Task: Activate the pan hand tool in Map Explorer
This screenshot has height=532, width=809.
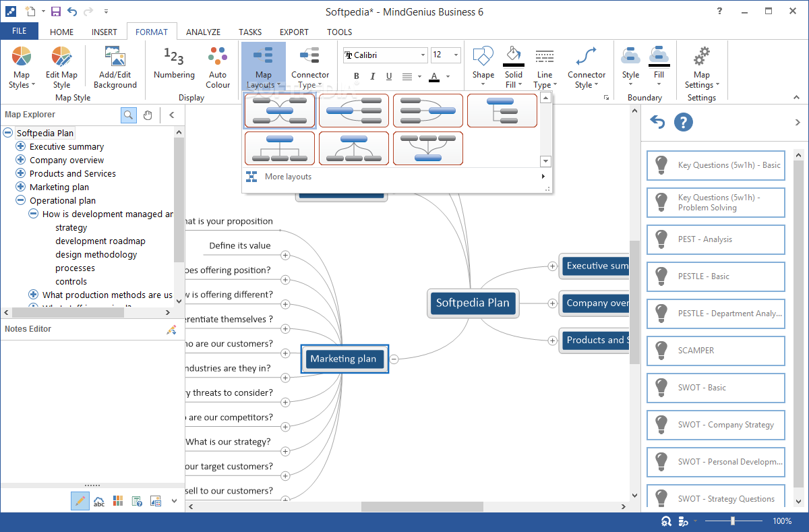Action: (x=148, y=115)
